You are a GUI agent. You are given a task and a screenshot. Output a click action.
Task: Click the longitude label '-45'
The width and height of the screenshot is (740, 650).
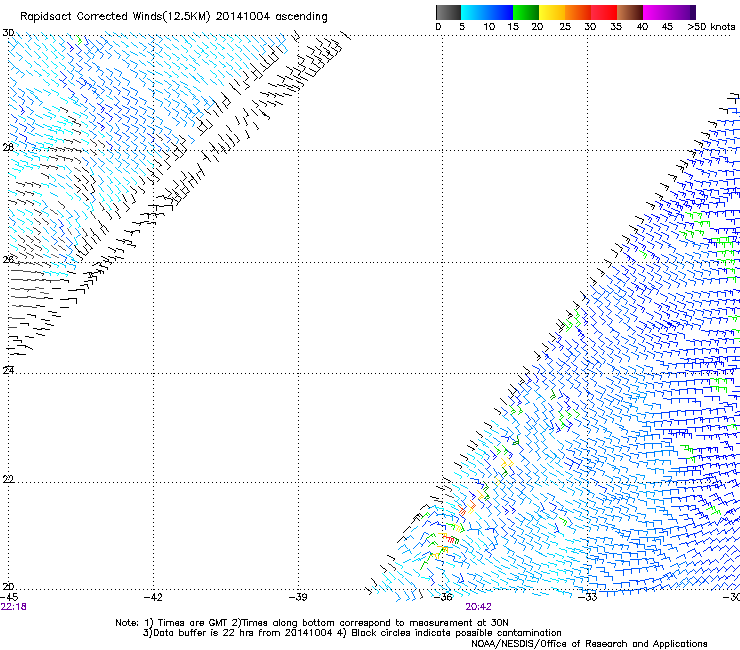[x=9, y=597]
